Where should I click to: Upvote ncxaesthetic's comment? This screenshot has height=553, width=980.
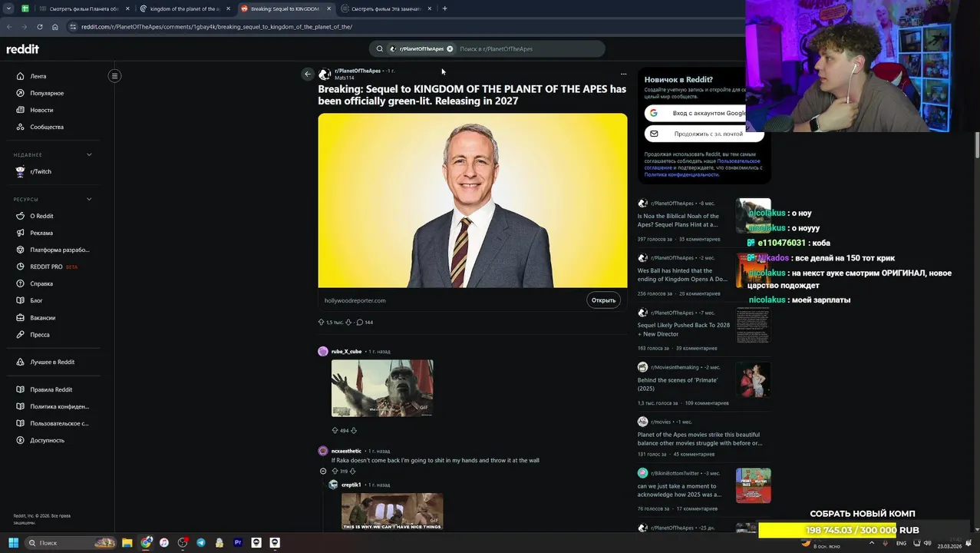335,471
